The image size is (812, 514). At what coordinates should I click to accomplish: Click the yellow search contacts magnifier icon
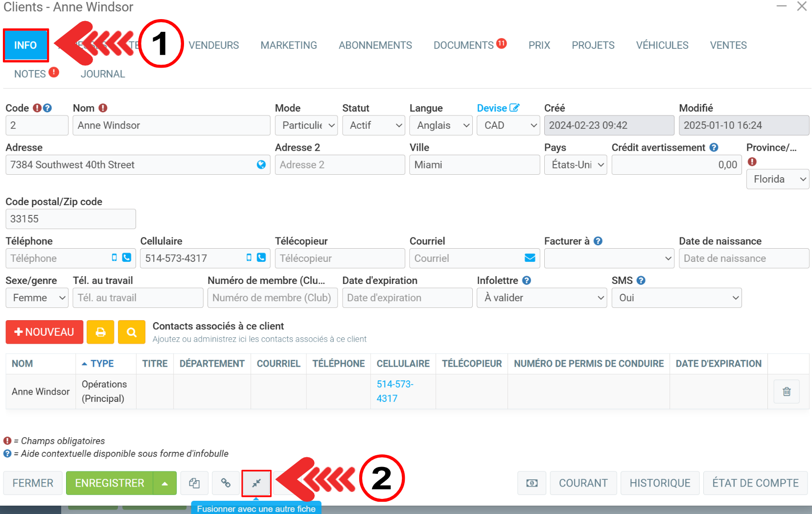pos(131,332)
